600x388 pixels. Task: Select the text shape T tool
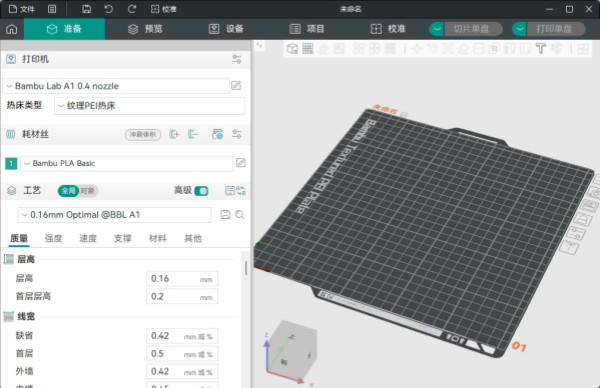click(541, 49)
